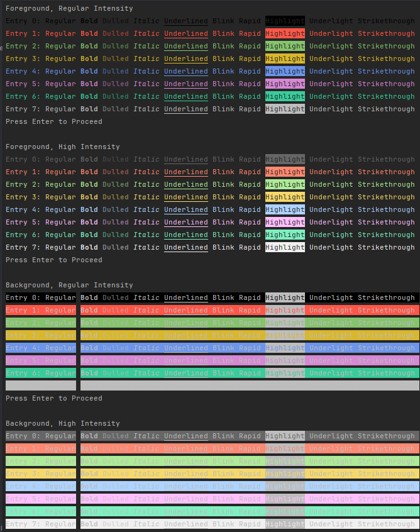Click "Strikethrough" in Foreground High Intensity Entry 1
The image size is (420, 532).
tap(386, 172)
